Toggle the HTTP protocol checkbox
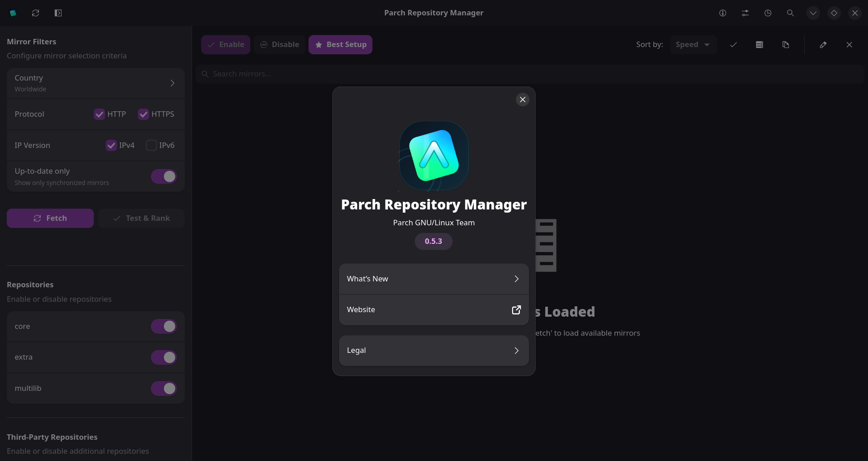 pos(99,114)
